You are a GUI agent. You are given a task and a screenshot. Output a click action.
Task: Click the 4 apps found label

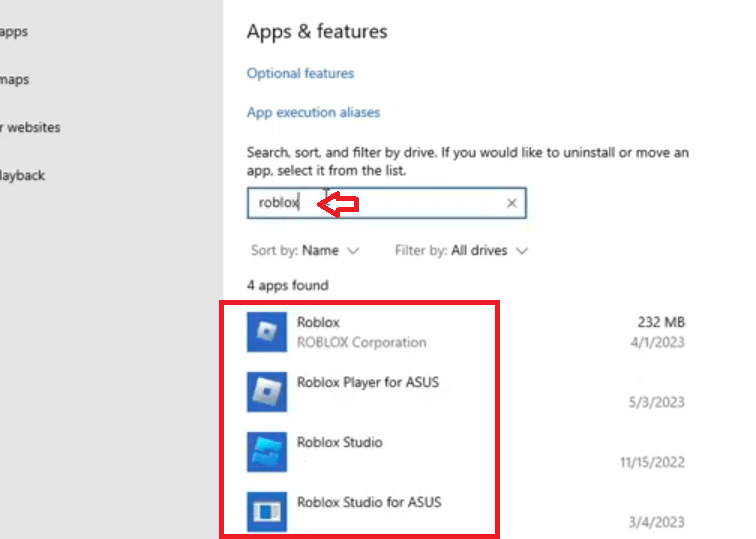(x=288, y=285)
